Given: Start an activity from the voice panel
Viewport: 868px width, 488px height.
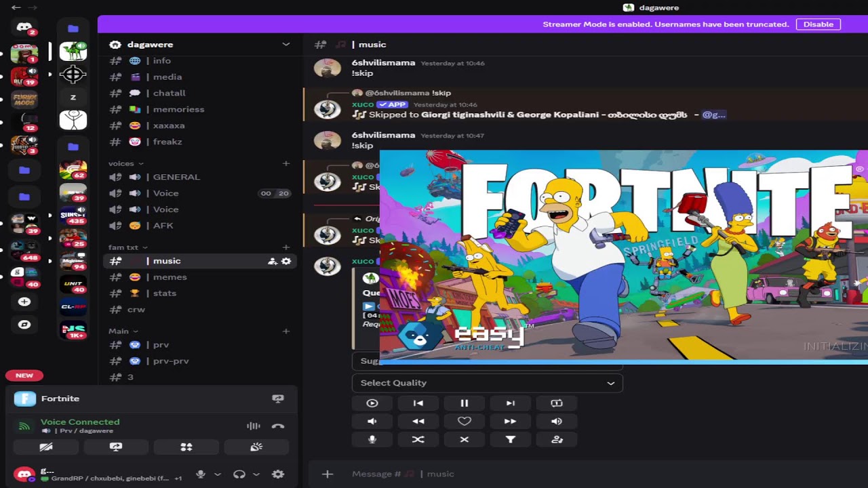Looking at the screenshot, I should pyautogui.click(x=186, y=447).
